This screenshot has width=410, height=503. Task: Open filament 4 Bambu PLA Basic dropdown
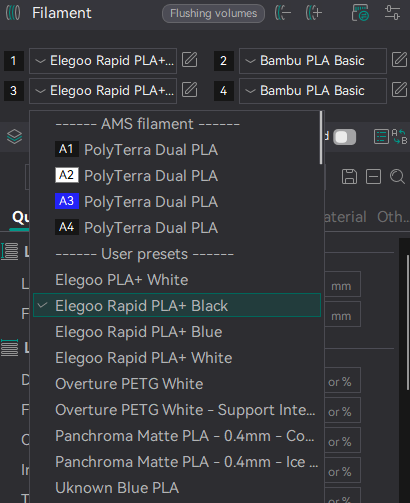point(313,91)
